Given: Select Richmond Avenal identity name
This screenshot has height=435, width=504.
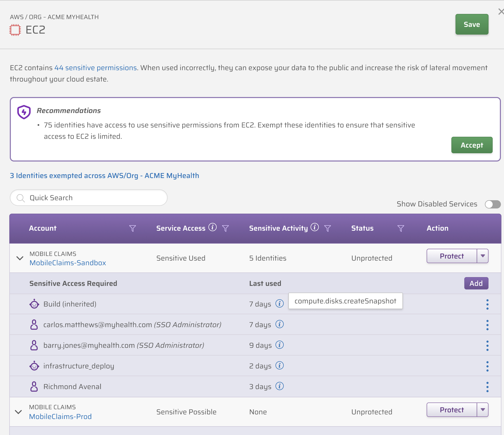Looking at the screenshot, I should 72,386.
